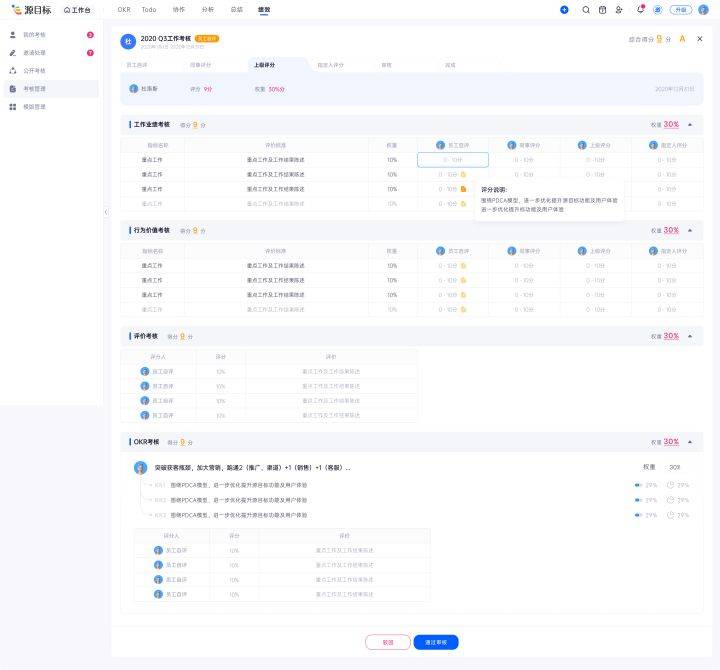Collapse the left sidebar using the arrow handle
Viewport: 720px width, 670px height.
pyautogui.click(x=106, y=212)
